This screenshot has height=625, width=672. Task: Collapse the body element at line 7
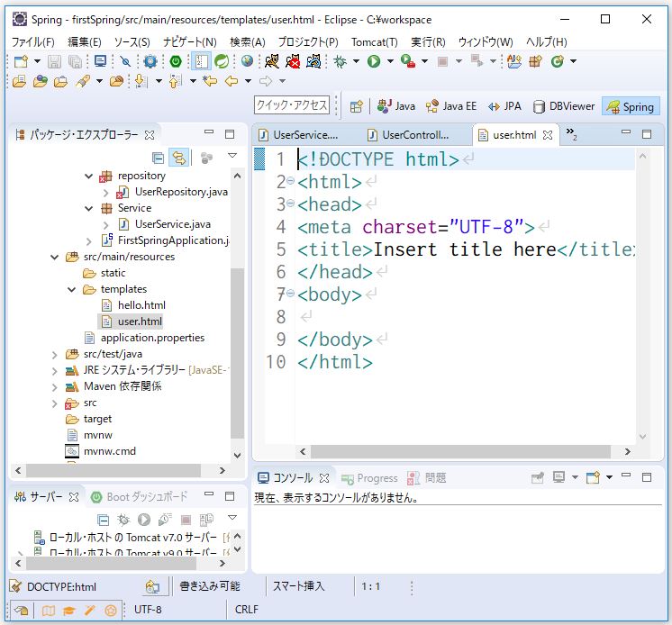click(x=290, y=294)
